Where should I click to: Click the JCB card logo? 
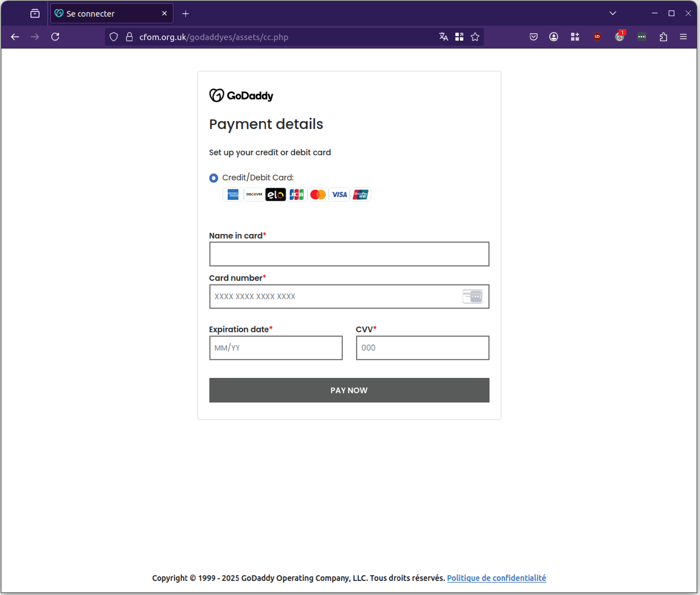click(x=297, y=195)
